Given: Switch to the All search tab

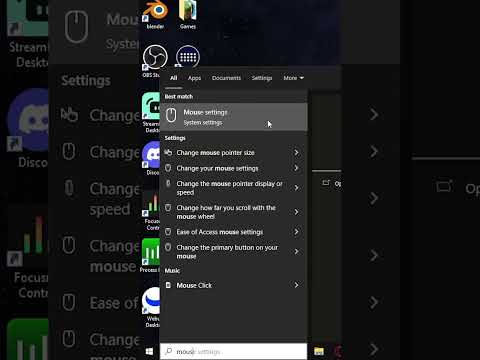Looking at the screenshot, I should (x=173, y=78).
